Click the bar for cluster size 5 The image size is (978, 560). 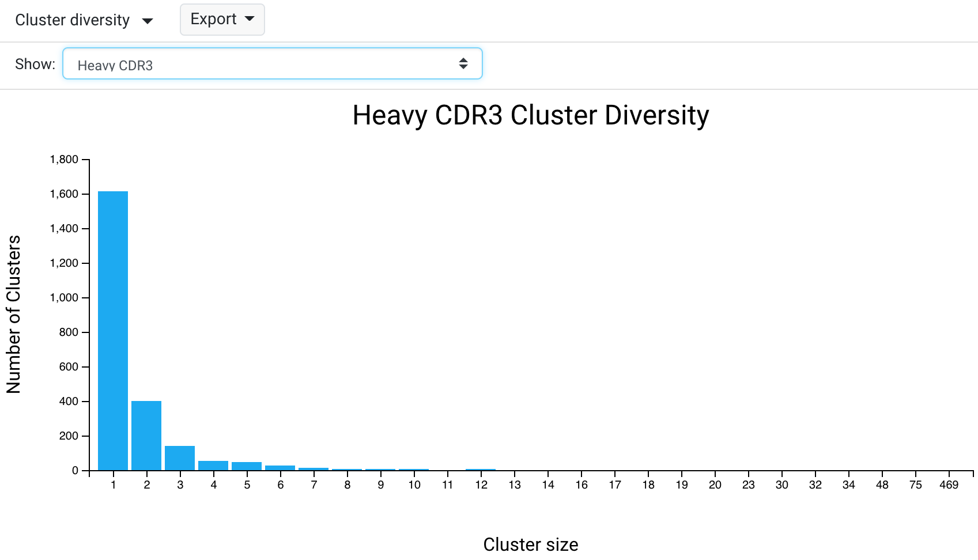click(x=247, y=466)
